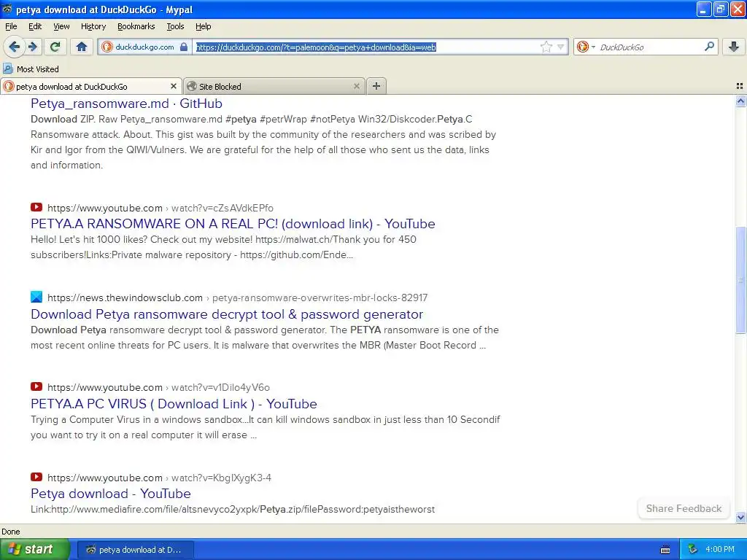Bookmark this page with the star icon
The width and height of the screenshot is (747, 560).
tap(546, 47)
